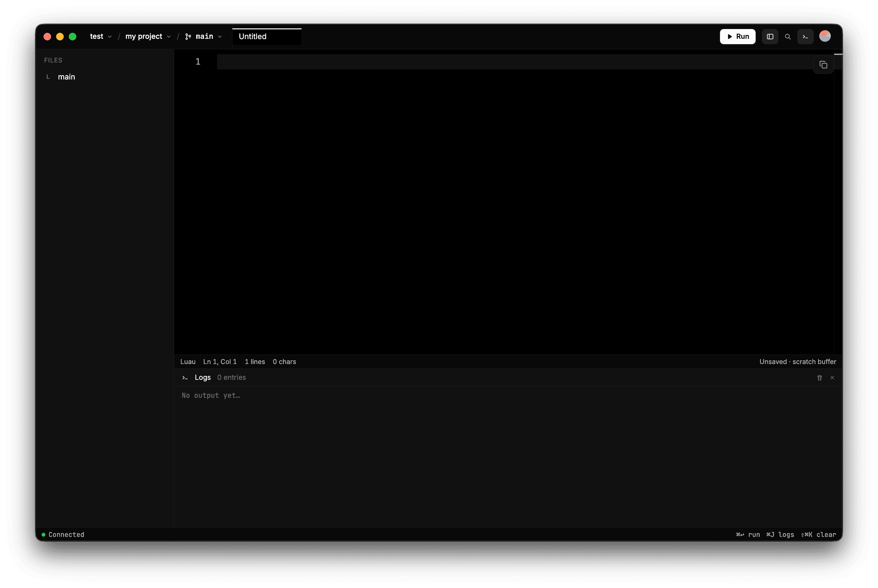Copy editor contents with the copy icon
The image size is (878, 588).
[x=823, y=65]
